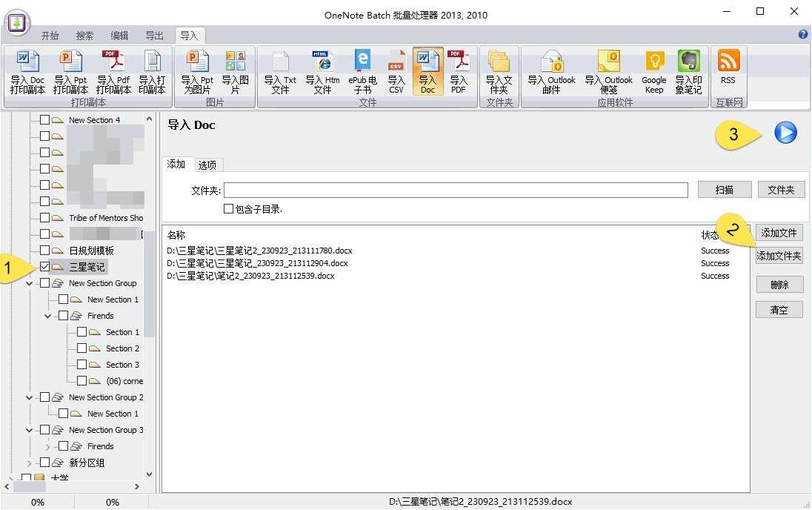The width and height of the screenshot is (812, 510).
Task: Select the Import Htm file tool
Action: (322, 72)
